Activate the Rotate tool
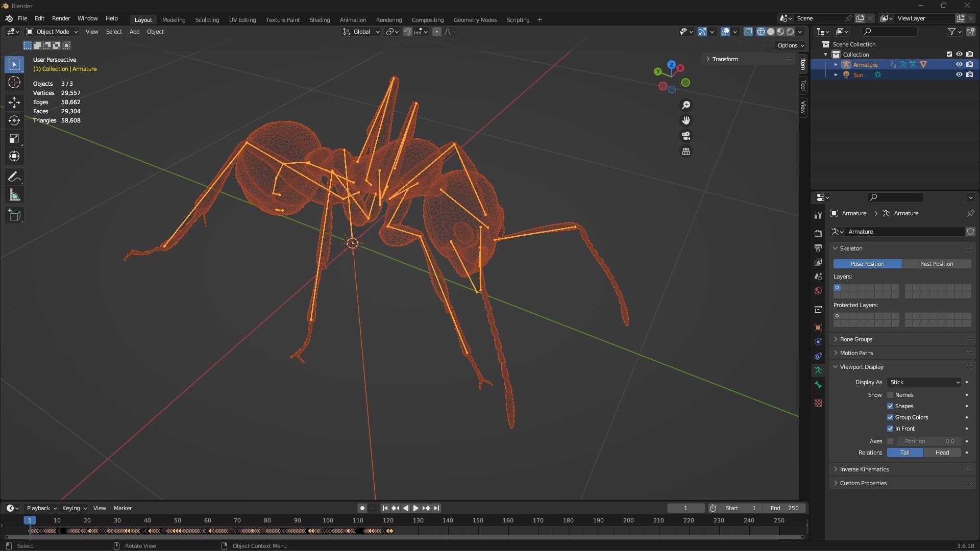The width and height of the screenshot is (980, 551). click(14, 120)
